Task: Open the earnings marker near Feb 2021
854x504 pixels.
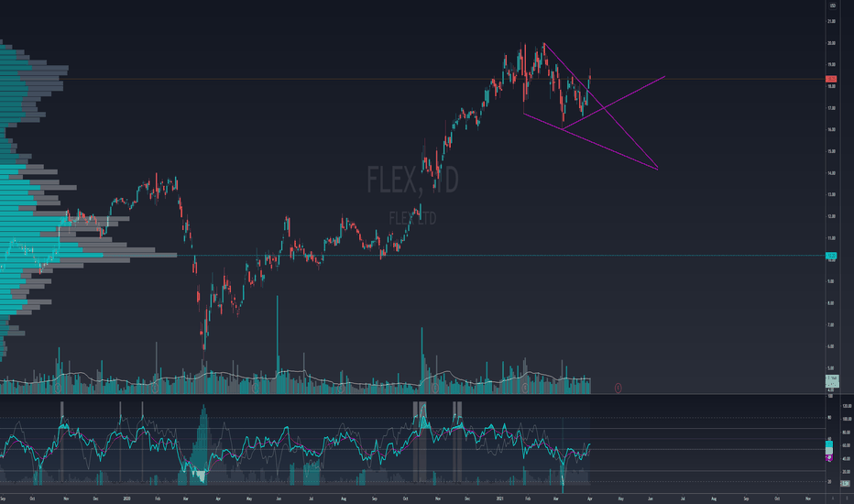Action: pos(525,388)
